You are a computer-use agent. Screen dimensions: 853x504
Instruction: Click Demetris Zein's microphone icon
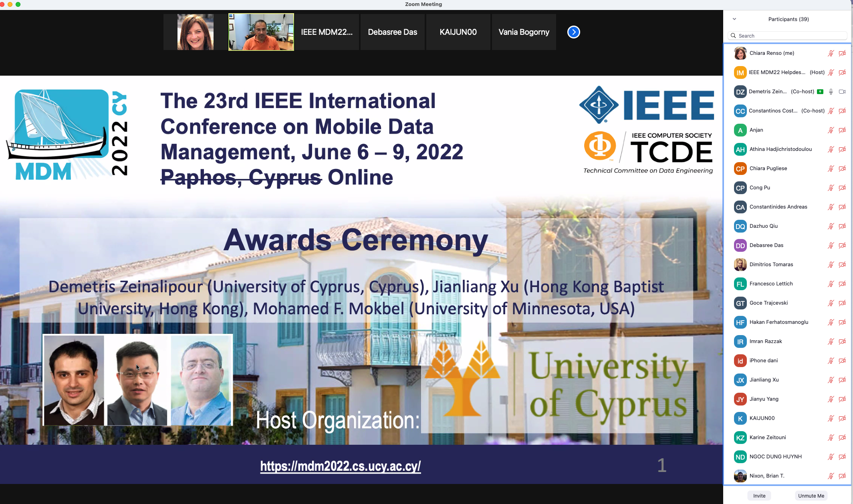pos(831,92)
